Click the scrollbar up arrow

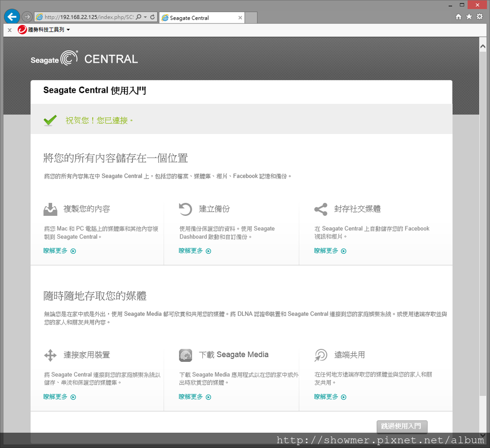(483, 46)
